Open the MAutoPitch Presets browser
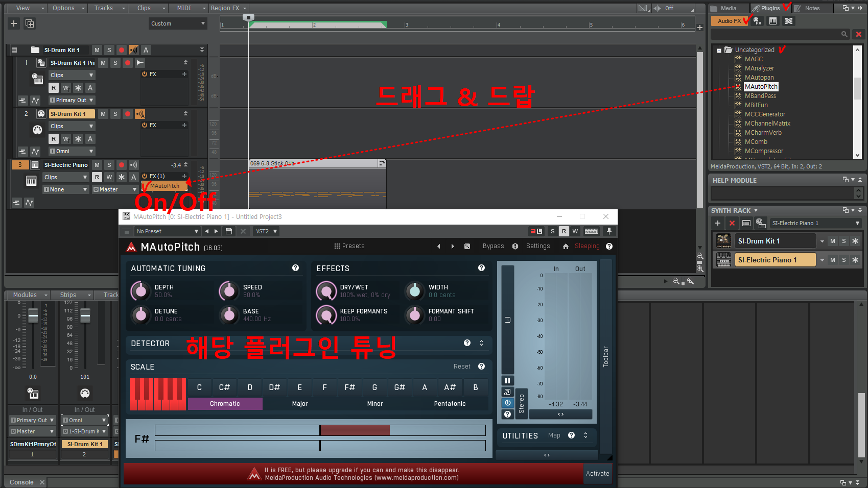The width and height of the screenshot is (868, 488). coord(349,246)
